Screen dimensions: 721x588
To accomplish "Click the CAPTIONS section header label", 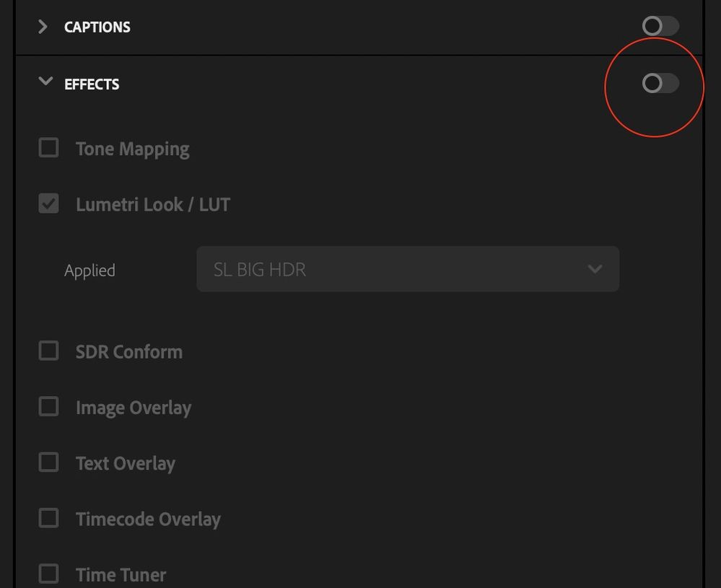I will click(x=97, y=27).
